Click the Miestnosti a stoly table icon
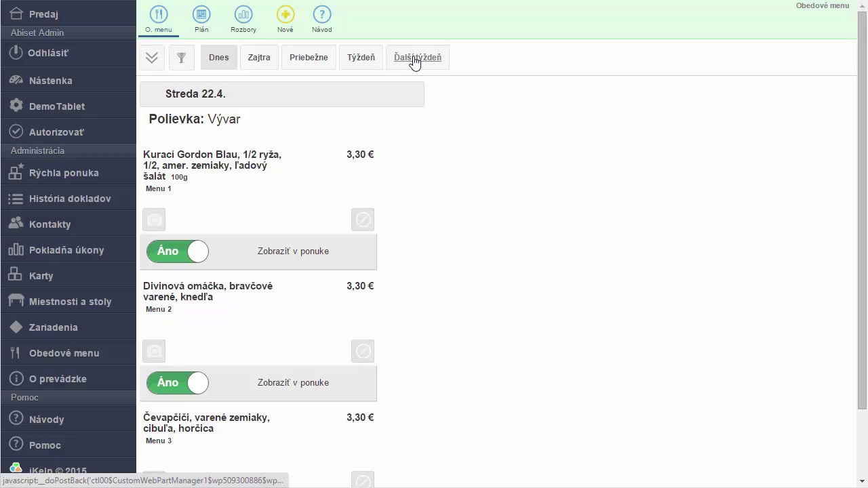 (x=16, y=301)
